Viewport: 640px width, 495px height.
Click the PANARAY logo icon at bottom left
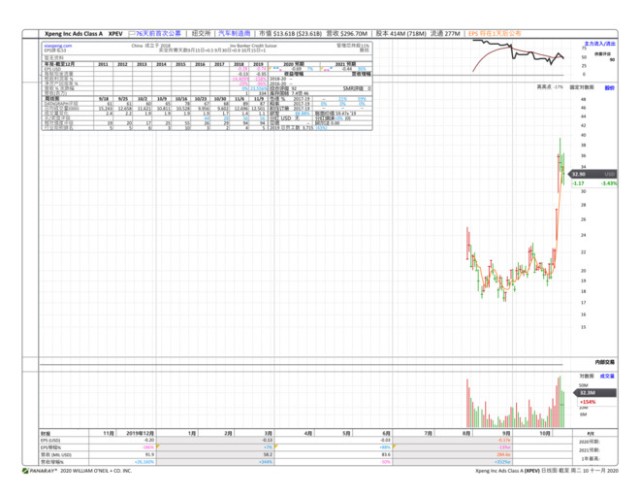coord(25,471)
